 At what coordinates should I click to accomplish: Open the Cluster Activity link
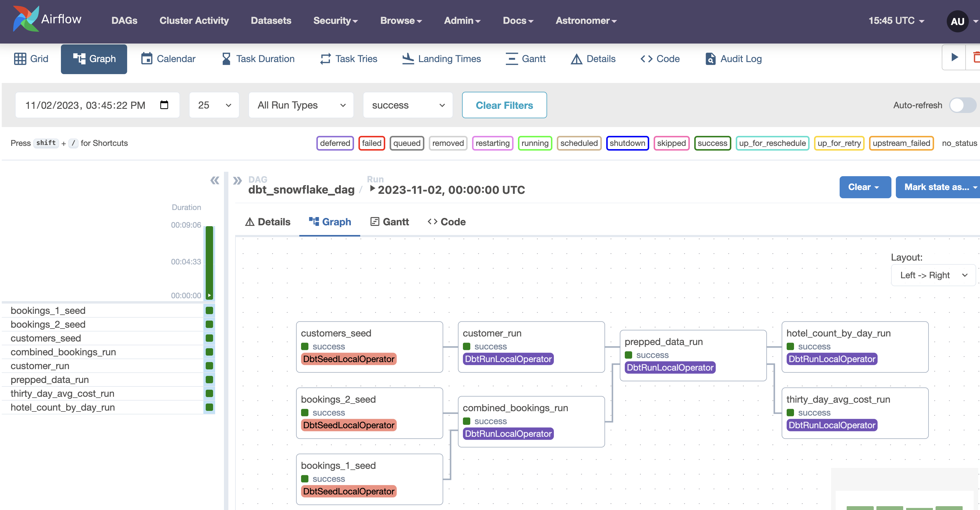pyautogui.click(x=194, y=21)
